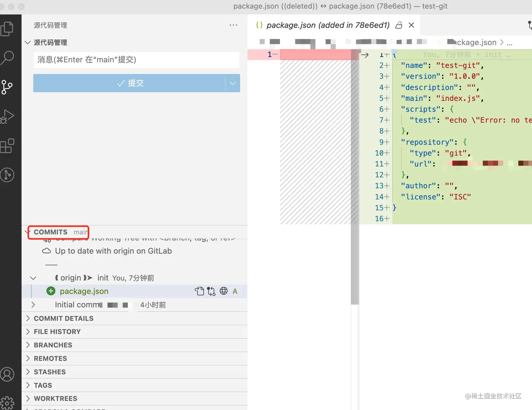Open the Search view in activity bar
Screen dimensions: 532x410
tap(7, 58)
